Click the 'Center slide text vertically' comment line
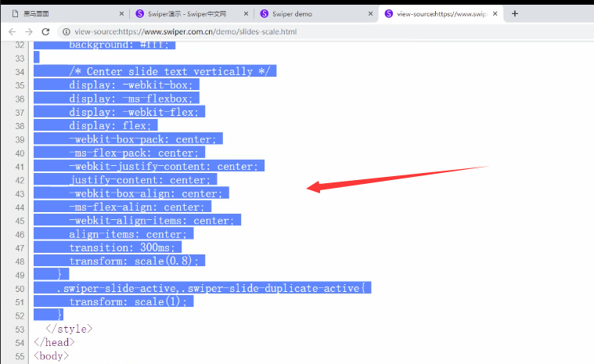594x364 pixels. coord(169,71)
